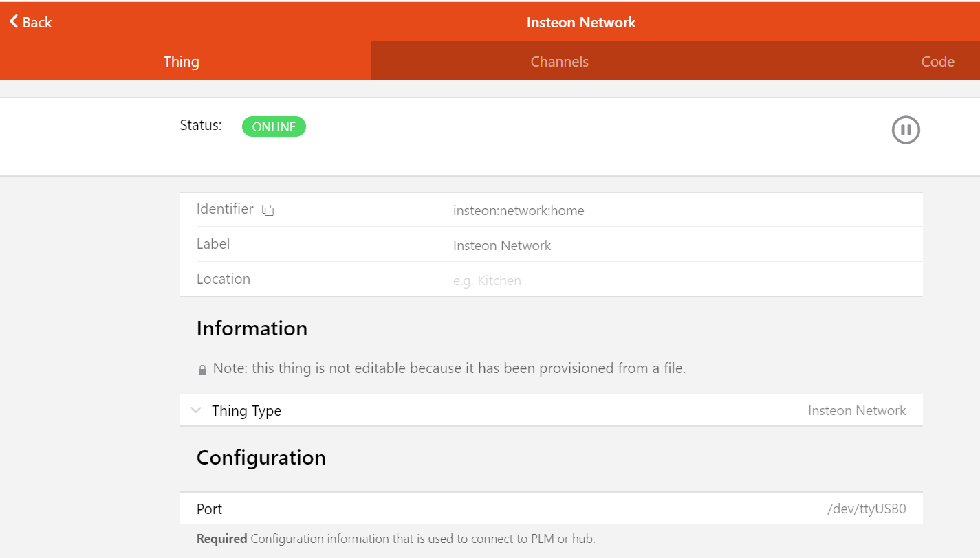Switch to the Channels tab
Screen dimensions: 980x558
pos(559,61)
